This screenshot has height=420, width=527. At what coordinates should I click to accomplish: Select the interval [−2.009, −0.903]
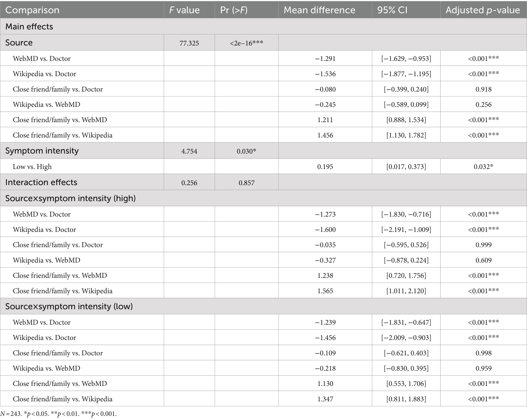coord(406,338)
